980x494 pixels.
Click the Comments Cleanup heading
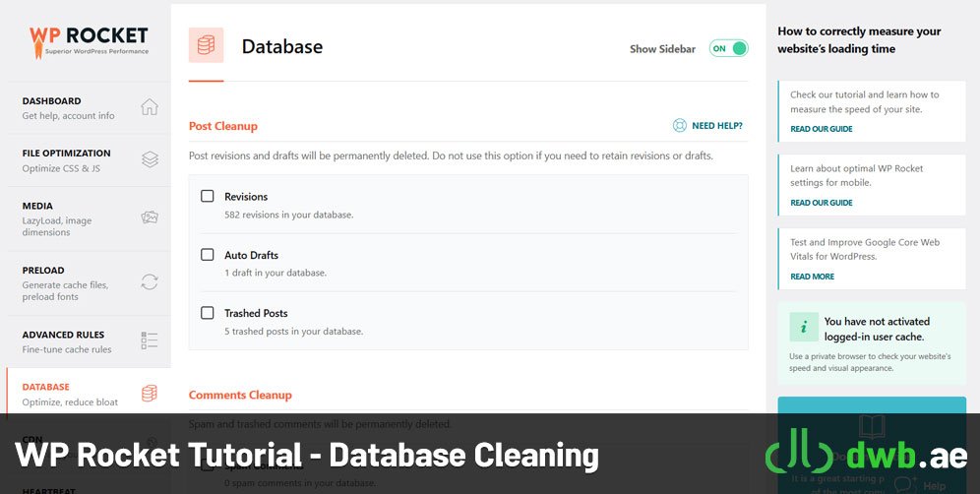tap(240, 395)
